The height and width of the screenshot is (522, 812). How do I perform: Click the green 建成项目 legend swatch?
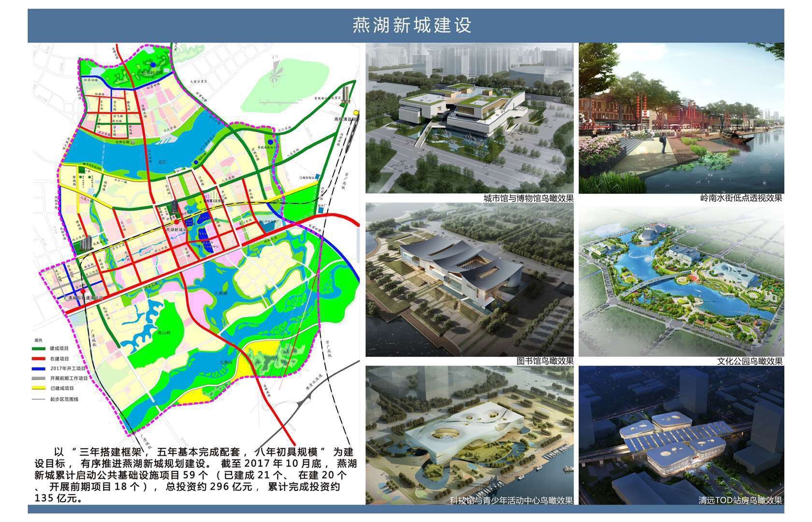(x=39, y=348)
